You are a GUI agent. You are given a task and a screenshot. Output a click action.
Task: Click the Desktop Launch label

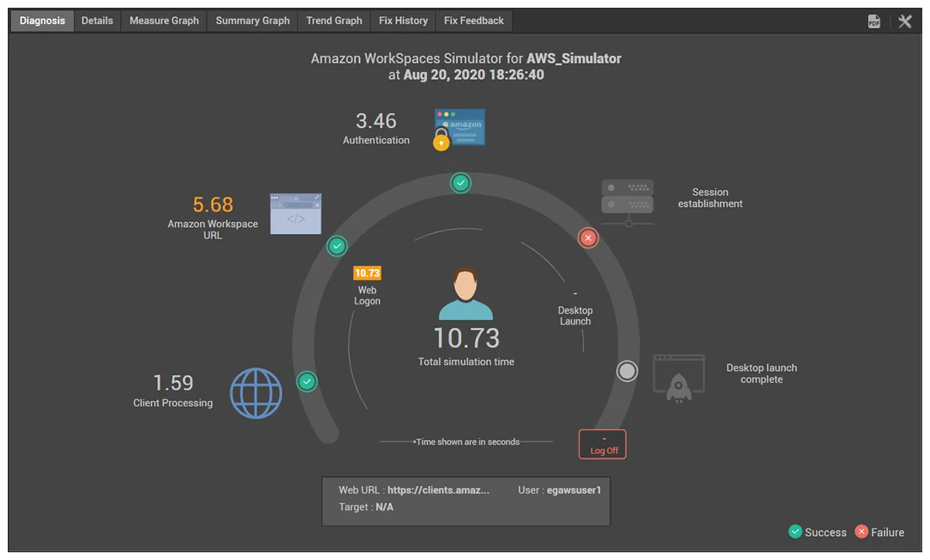tap(575, 316)
